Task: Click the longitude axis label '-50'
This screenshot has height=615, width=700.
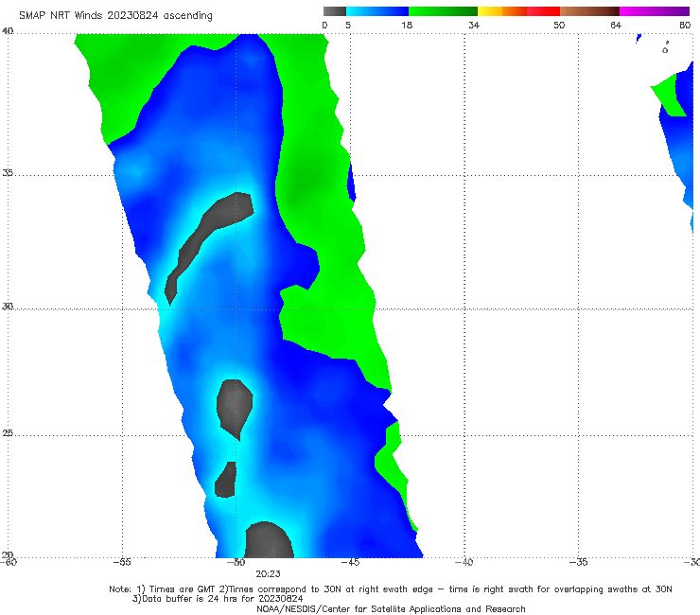Action: pos(236,562)
